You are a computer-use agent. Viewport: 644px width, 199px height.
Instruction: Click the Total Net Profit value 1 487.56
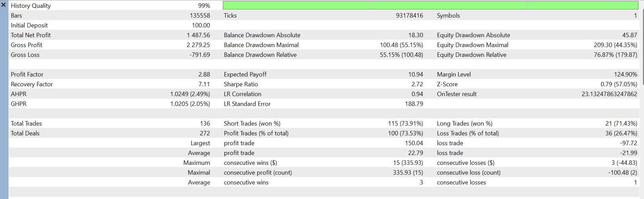click(198, 35)
